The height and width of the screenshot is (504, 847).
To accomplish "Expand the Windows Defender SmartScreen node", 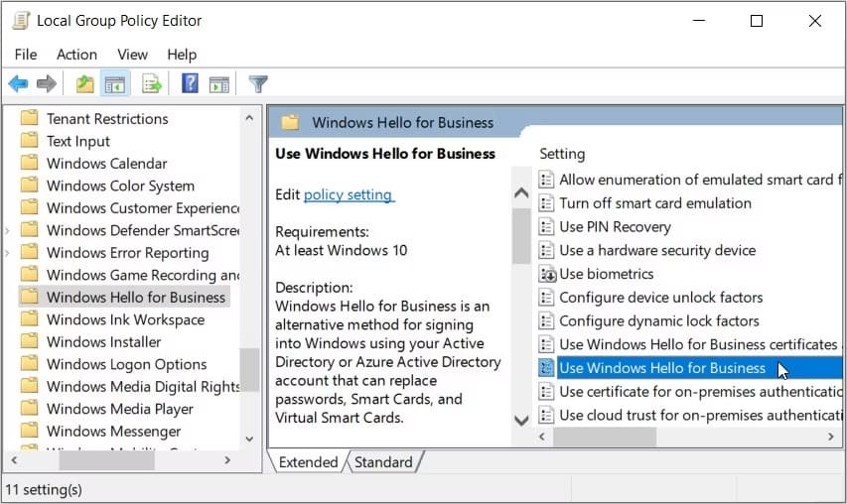I will [x=8, y=230].
